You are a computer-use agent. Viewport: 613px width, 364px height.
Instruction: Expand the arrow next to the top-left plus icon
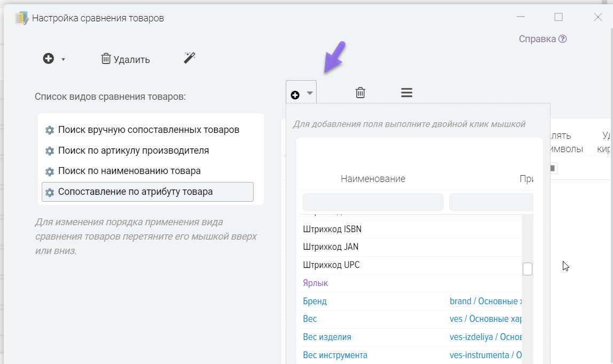point(63,59)
